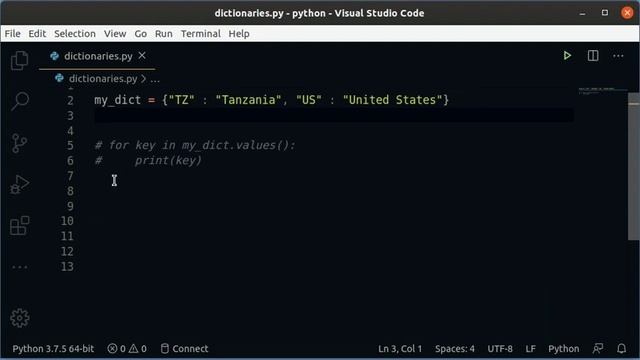
Task: Open the Source Control view
Action: pos(19,143)
